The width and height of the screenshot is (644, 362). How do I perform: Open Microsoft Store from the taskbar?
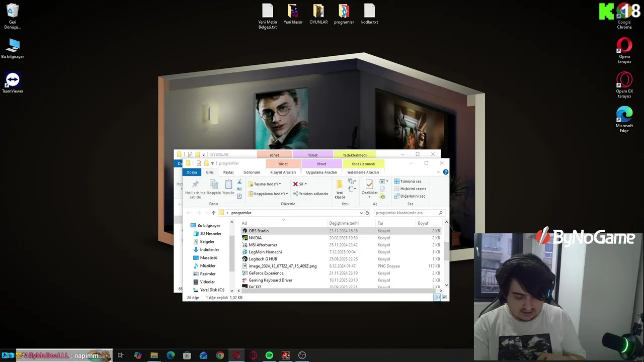click(x=187, y=355)
